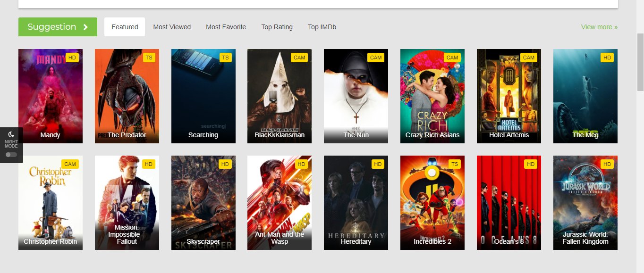This screenshot has width=644, height=273.
Task: Click HD badge on Ant-Man and the Wasp
Action: pos(301,164)
